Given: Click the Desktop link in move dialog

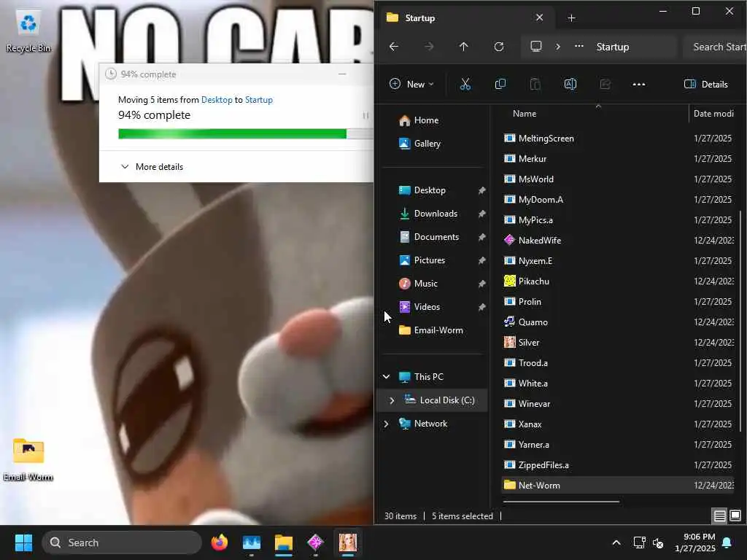Looking at the screenshot, I should pos(217,99).
